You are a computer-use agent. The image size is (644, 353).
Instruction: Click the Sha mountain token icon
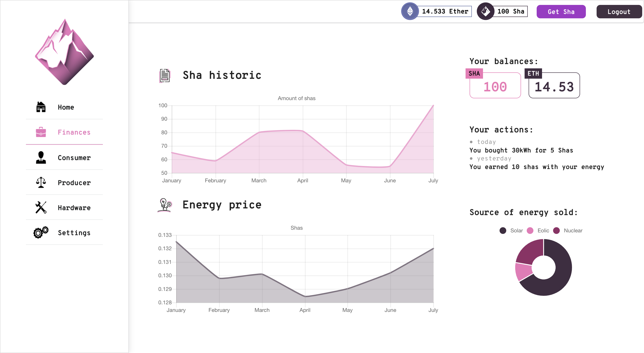pyautogui.click(x=485, y=11)
